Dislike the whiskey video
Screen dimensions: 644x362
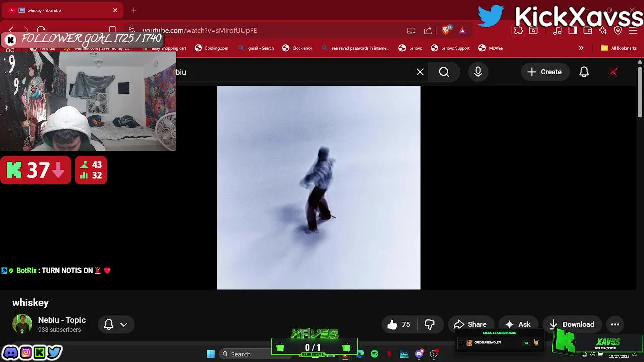(430, 325)
